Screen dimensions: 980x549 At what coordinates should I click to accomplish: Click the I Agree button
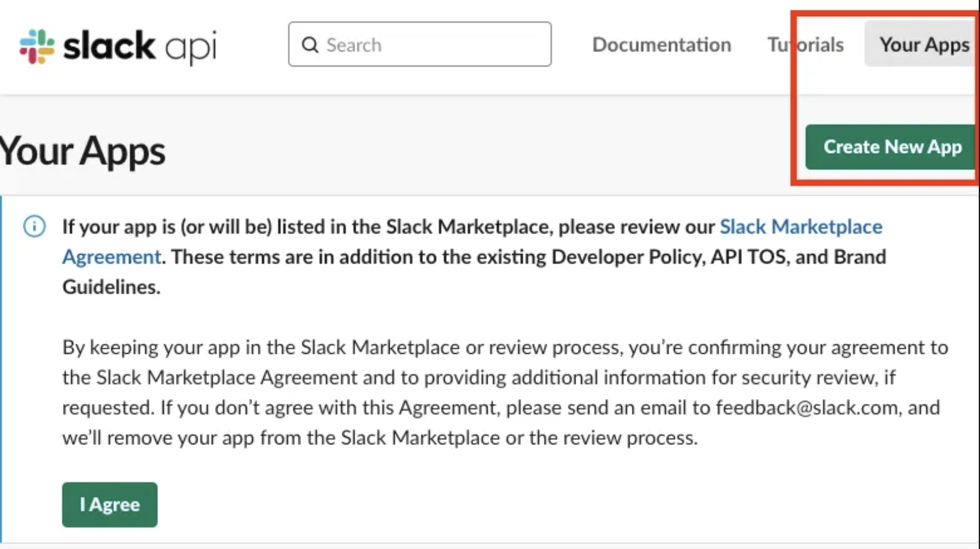coord(110,504)
